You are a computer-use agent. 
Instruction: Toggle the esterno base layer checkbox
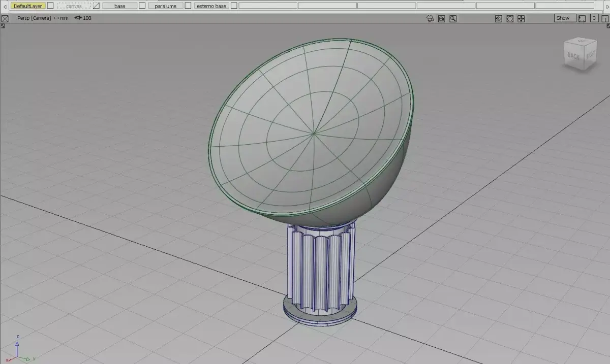point(234,6)
